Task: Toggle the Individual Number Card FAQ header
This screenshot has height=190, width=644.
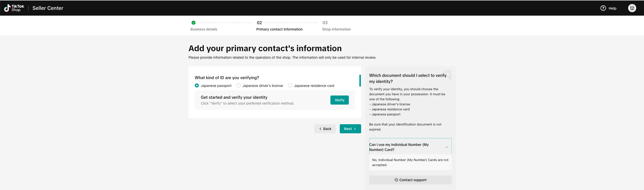Action: click(x=403, y=147)
